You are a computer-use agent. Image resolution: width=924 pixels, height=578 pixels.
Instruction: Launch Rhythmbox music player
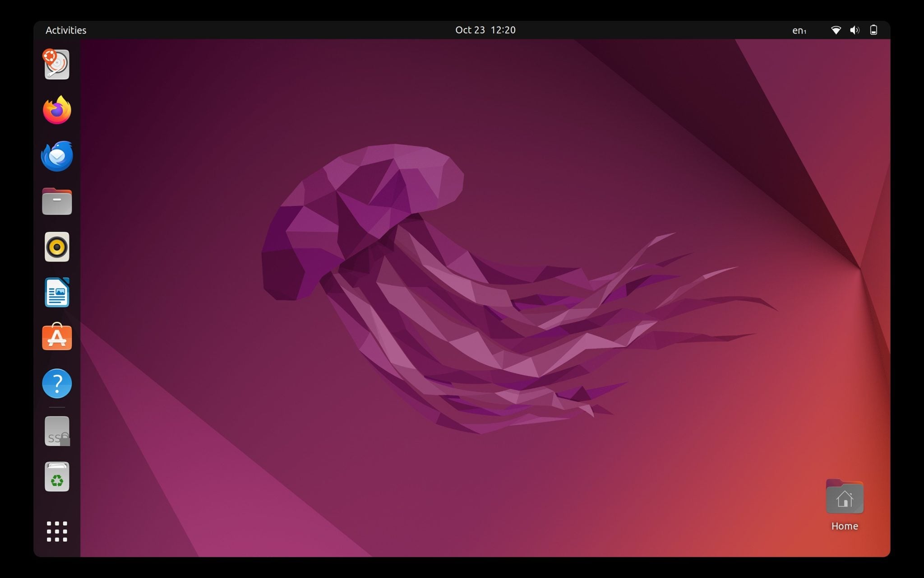coord(57,247)
